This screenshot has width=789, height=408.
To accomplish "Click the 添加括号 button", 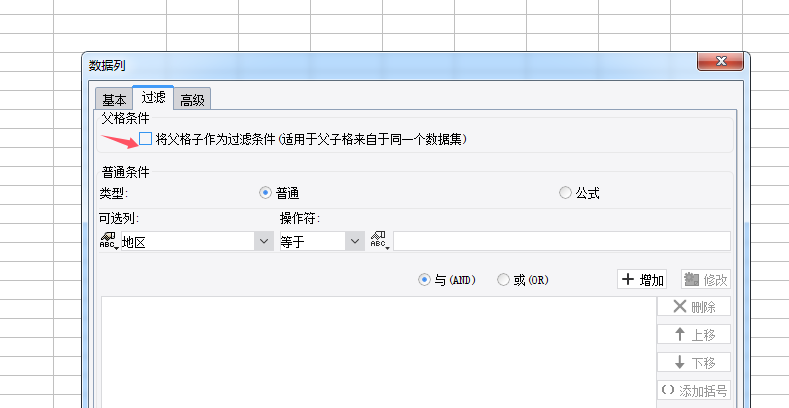I will 694,390.
